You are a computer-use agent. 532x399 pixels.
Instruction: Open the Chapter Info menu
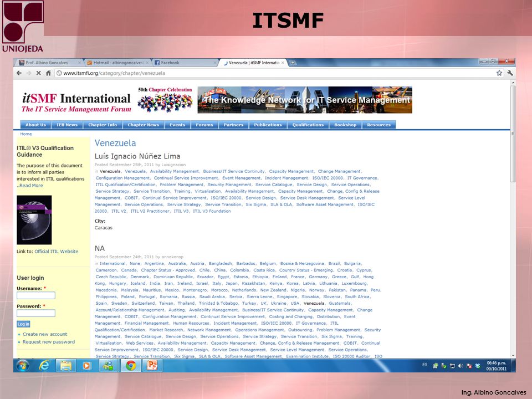[103, 125]
